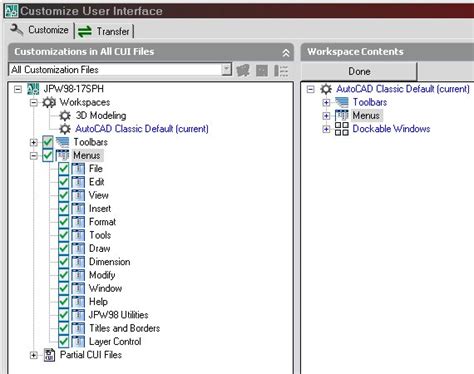Click the Menus icon in left tree

pyautogui.click(x=62, y=155)
